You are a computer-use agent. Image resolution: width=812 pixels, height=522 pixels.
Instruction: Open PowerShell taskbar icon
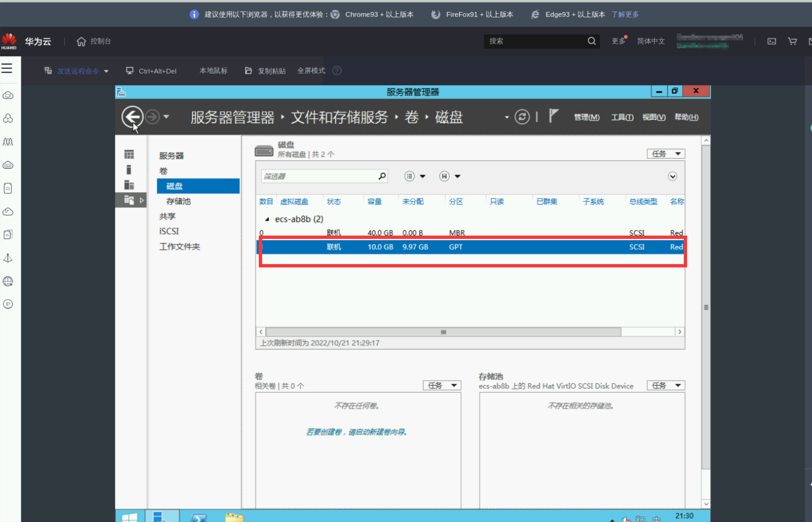[198, 517]
